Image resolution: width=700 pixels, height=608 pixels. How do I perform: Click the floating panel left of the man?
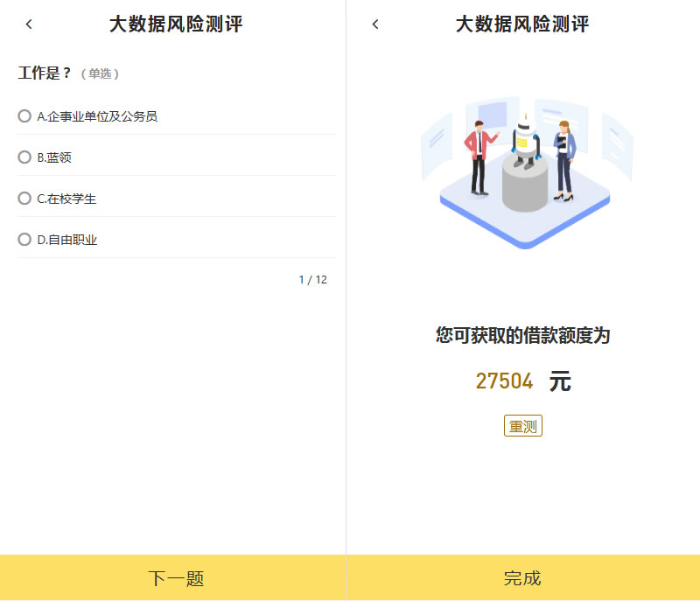tap(436, 144)
